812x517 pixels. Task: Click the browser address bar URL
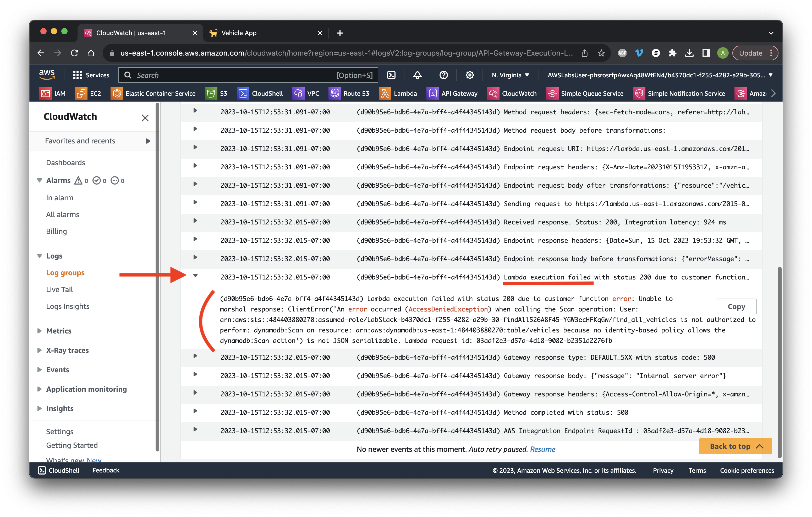coord(347,53)
